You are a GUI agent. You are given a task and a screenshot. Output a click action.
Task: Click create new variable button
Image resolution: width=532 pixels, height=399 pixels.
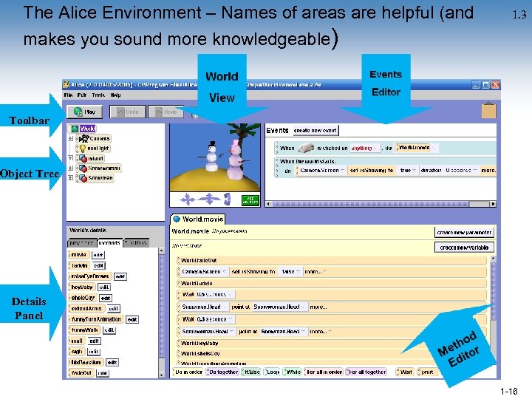pyautogui.click(x=464, y=248)
